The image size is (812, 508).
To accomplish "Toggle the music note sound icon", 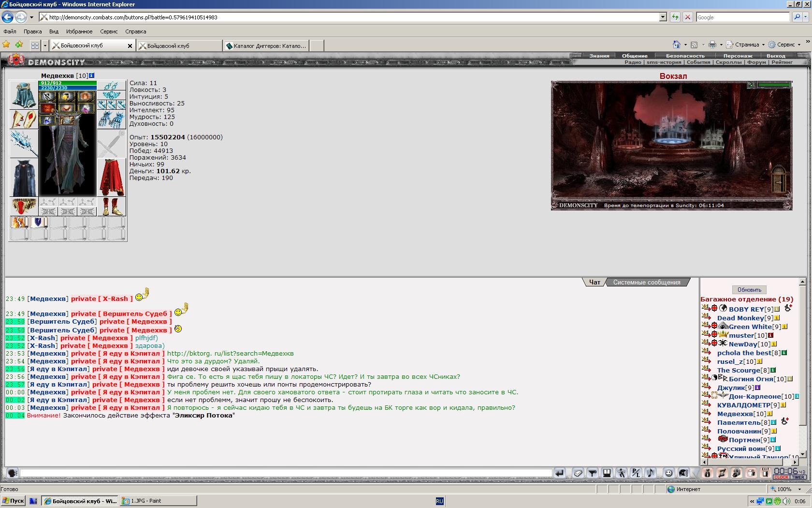I will pyautogui.click(x=651, y=473).
